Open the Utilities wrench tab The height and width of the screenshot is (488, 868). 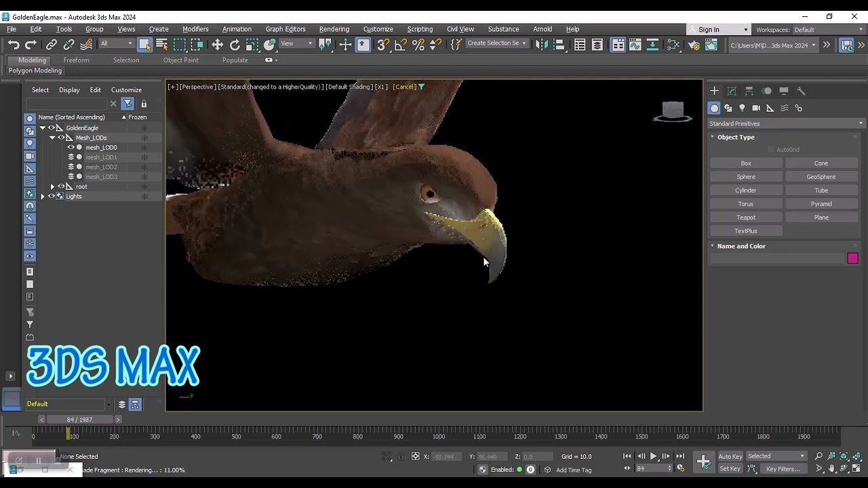pos(801,91)
